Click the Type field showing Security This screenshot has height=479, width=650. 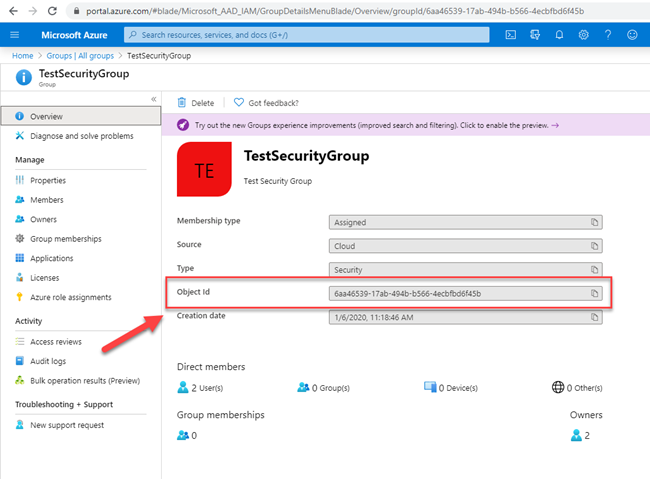click(x=465, y=270)
